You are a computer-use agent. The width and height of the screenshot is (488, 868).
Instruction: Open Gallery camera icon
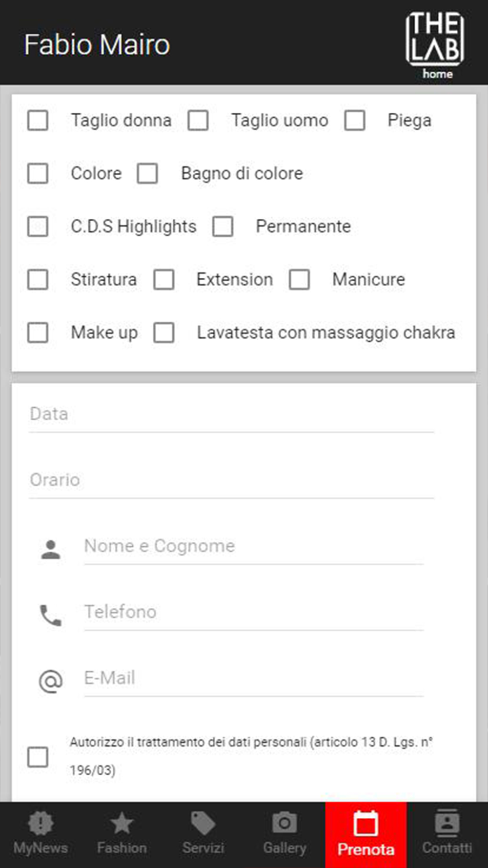[x=285, y=823]
